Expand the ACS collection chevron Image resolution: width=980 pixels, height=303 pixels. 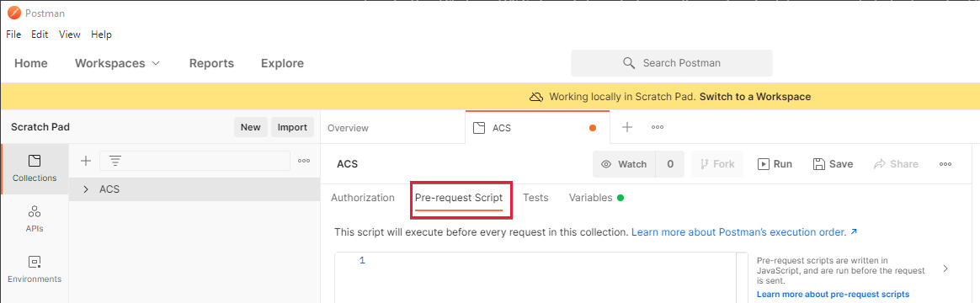click(x=86, y=189)
